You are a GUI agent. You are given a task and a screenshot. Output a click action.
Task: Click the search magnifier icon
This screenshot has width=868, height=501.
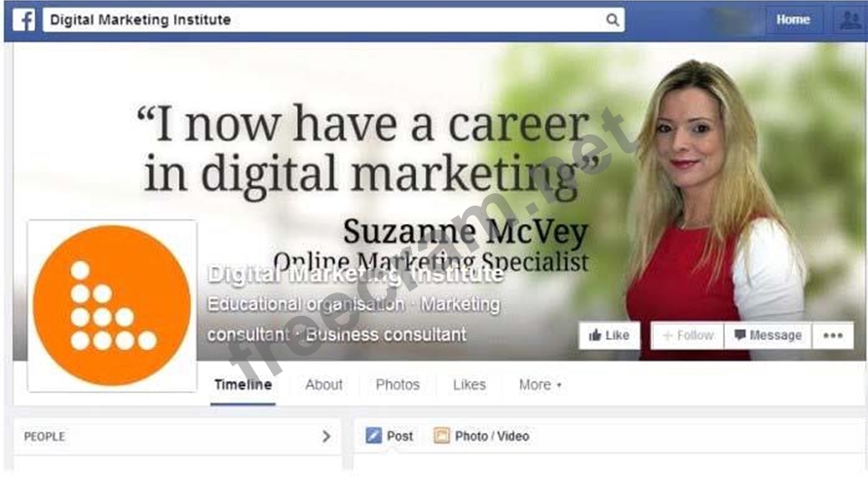tap(612, 19)
